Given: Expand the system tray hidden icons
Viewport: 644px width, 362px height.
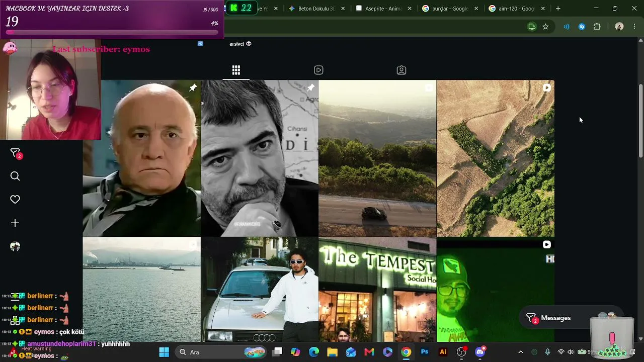Looking at the screenshot, I should pos(521,352).
